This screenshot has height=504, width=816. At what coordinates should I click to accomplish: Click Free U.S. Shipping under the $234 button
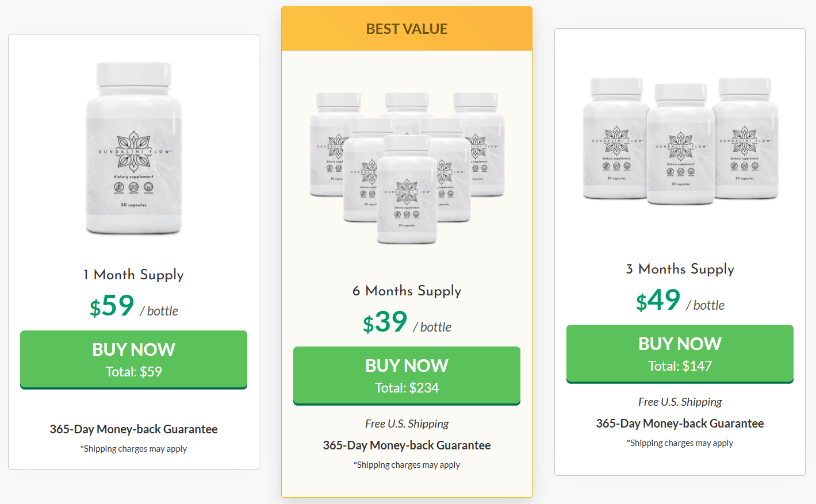407,424
